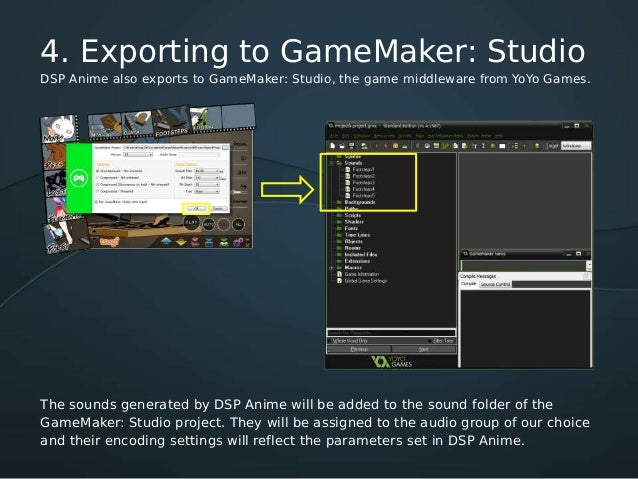The image size is (638, 479).
Task: Click the green Run game arrow icon
Action: point(376,146)
